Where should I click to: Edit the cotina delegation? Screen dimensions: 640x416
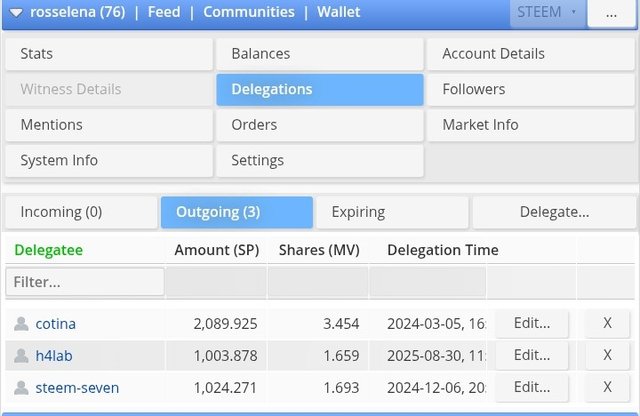click(531, 324)
